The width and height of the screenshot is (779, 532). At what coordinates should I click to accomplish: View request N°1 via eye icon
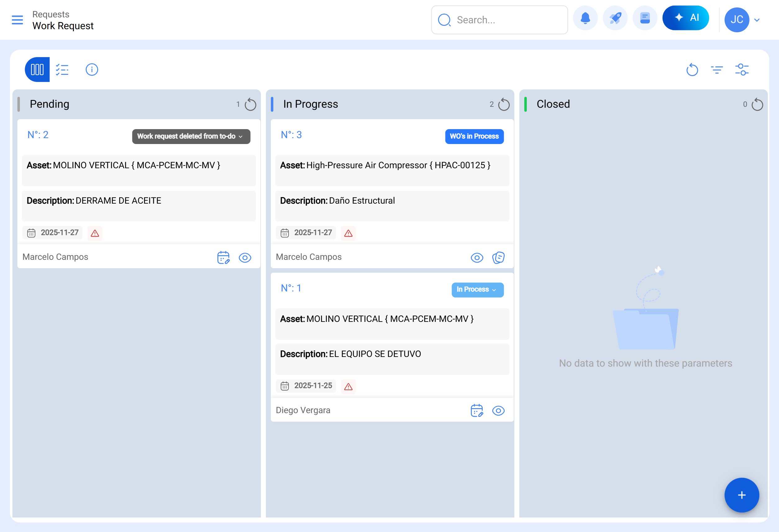point(498,411)
